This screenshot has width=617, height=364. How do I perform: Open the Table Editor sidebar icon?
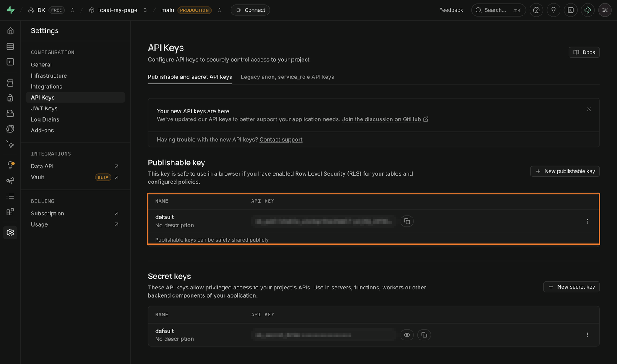[x=10, y=46]
